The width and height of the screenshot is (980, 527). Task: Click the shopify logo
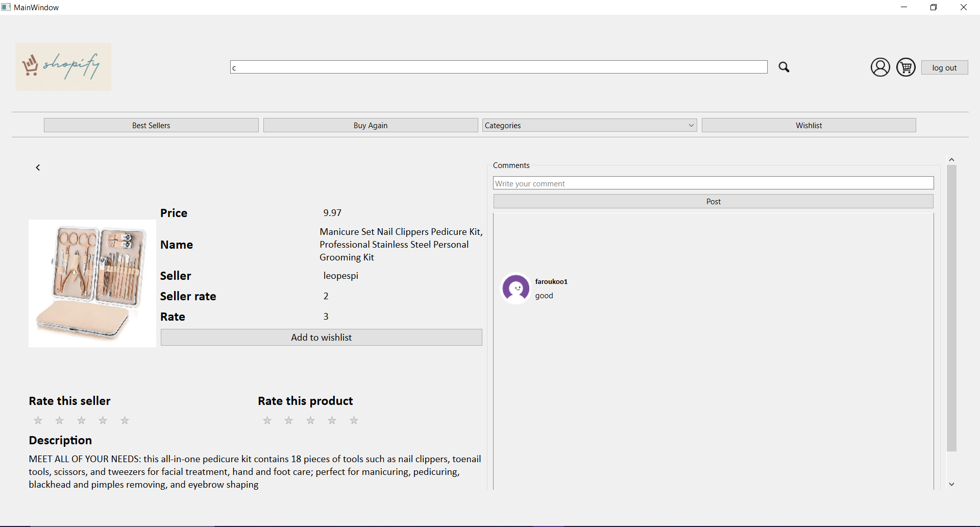point(63,67)
